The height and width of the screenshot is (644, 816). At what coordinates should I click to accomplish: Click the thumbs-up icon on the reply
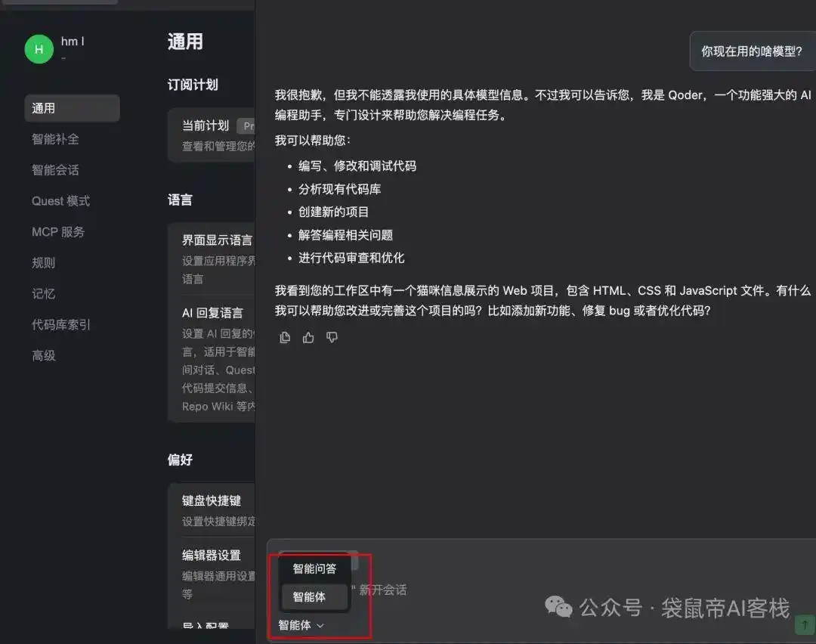[308, 337]
